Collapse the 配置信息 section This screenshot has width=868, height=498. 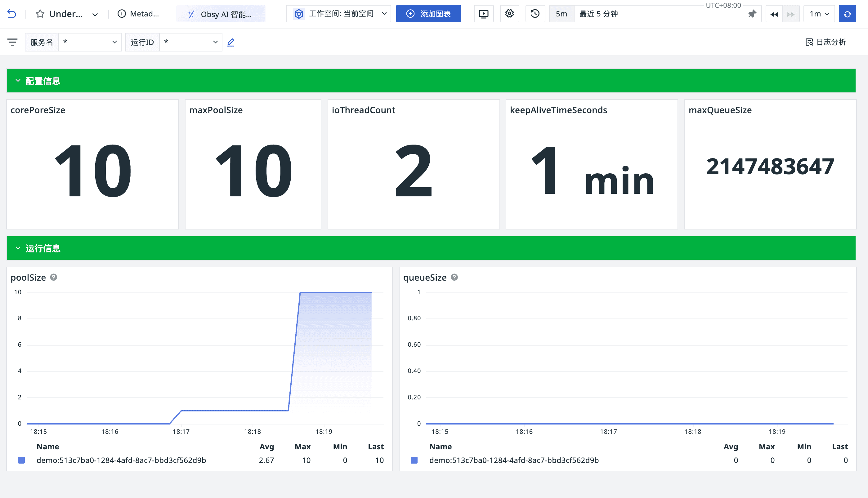(18, 81)
